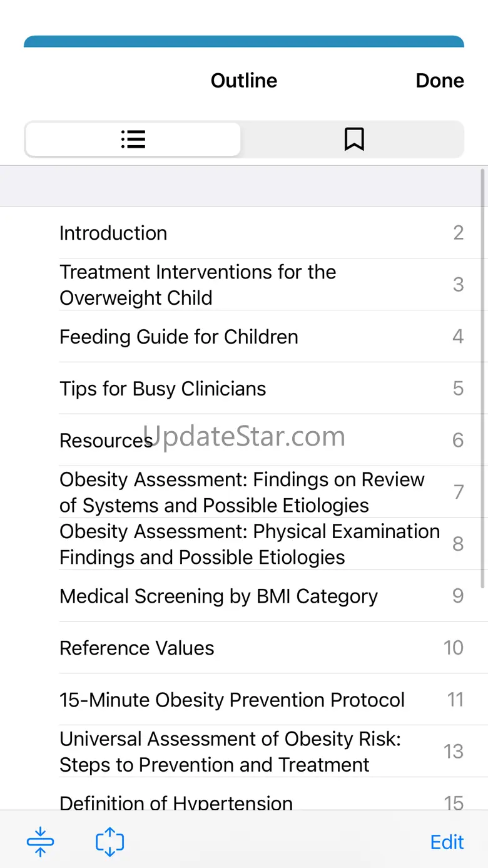Open Obesity Assessment: Physical Examination Findings
488x868 pixels.
[x=249, y=544]
